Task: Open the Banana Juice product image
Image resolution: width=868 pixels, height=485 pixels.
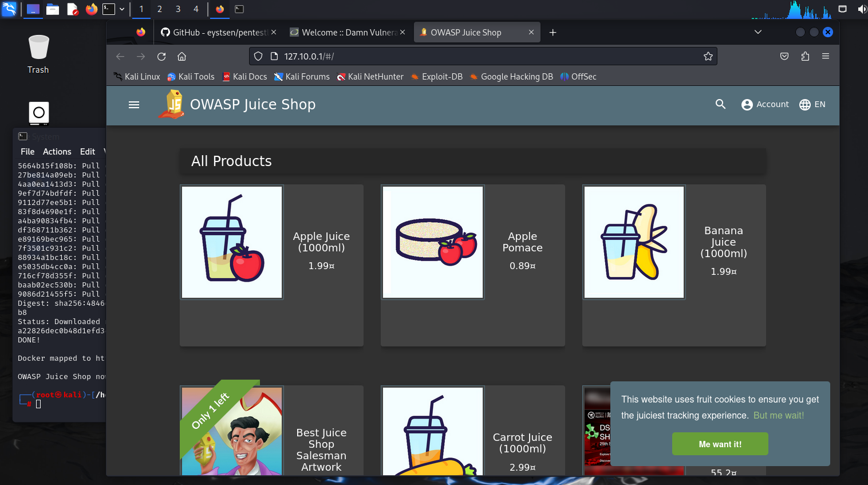Action: [x=634, y=242]
